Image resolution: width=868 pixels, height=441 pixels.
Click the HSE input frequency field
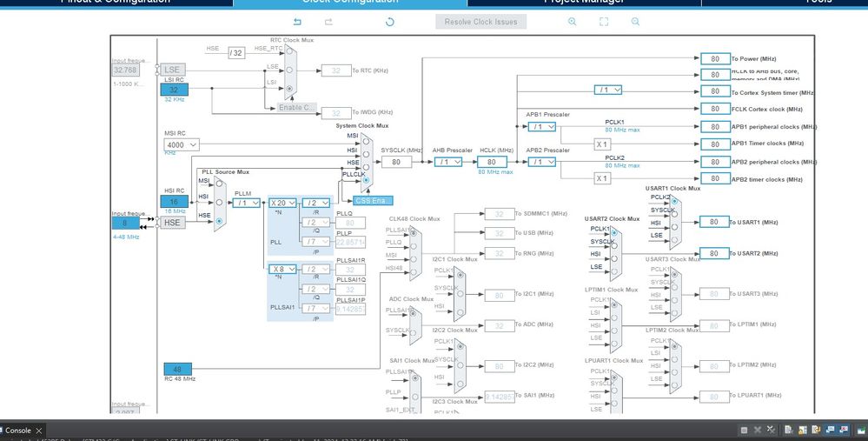(x=126, y=223)
